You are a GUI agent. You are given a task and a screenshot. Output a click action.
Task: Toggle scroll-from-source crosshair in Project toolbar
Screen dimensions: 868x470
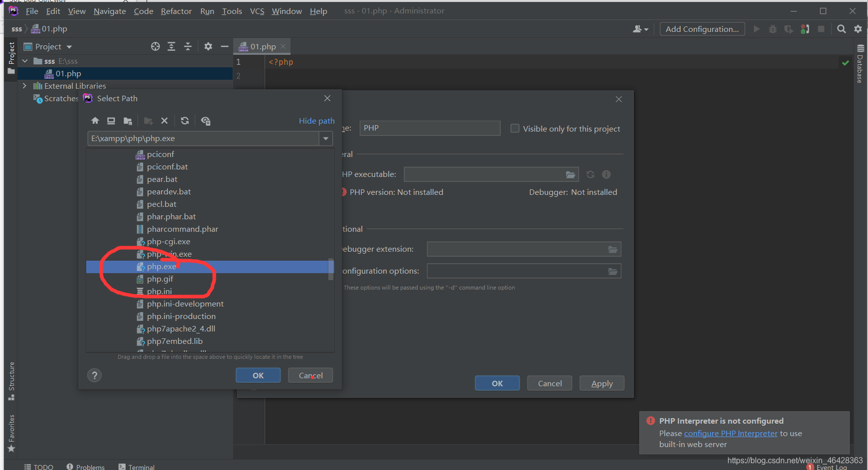(155, 46)
